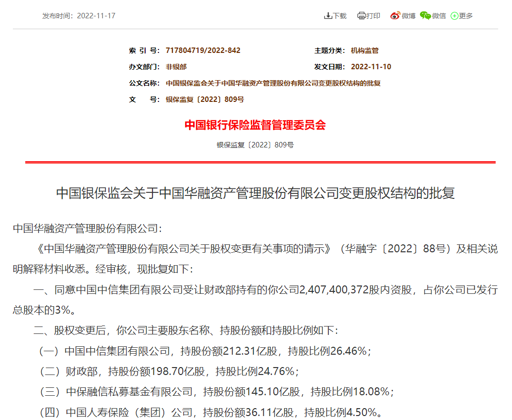Share via the 微信 text link
Viewport: 512px width, 420px height.
pyautogui.click(x=439, y=16)
